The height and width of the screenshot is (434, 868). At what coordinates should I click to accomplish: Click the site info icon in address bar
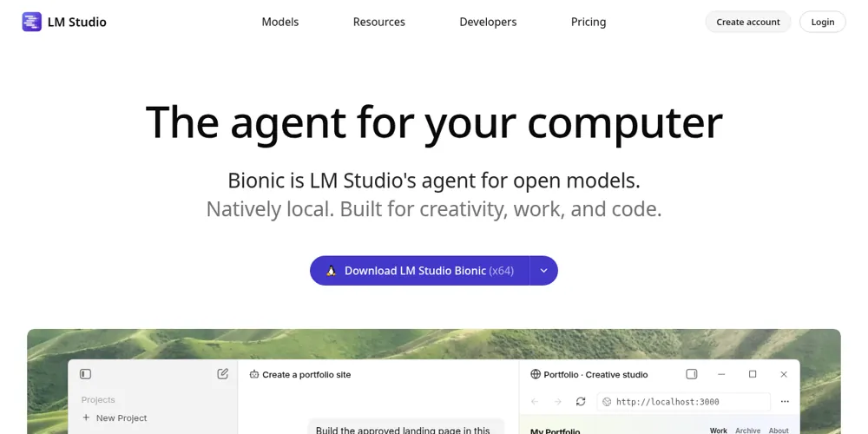607,402
